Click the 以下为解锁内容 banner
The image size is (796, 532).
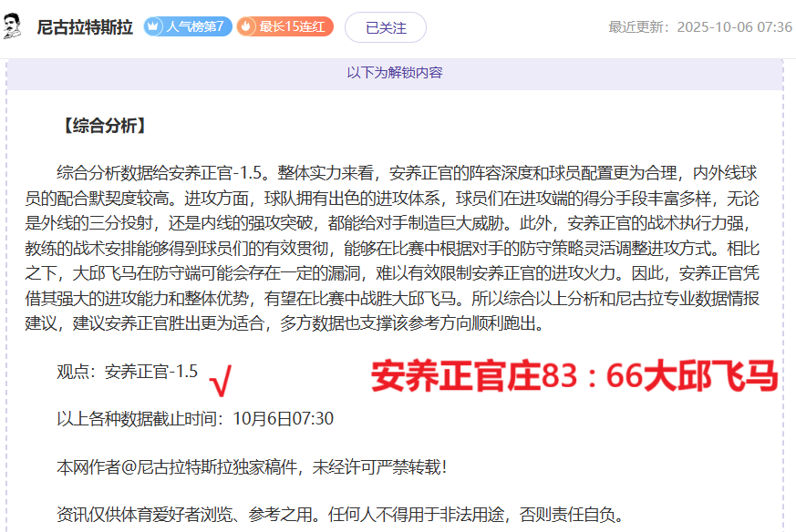[394, 72]
